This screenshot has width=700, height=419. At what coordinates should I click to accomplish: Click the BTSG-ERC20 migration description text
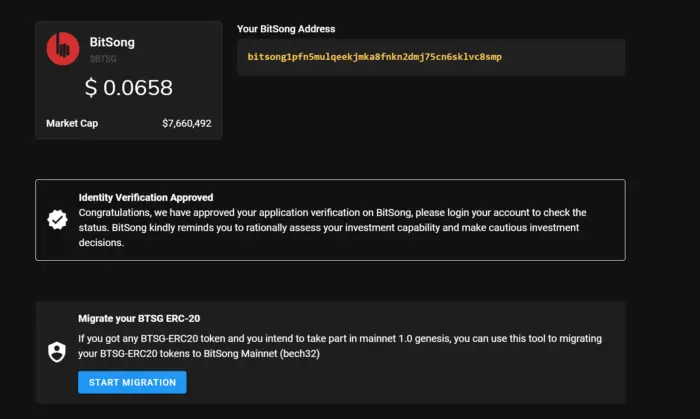pyautogui.click(x=340, y=346)
